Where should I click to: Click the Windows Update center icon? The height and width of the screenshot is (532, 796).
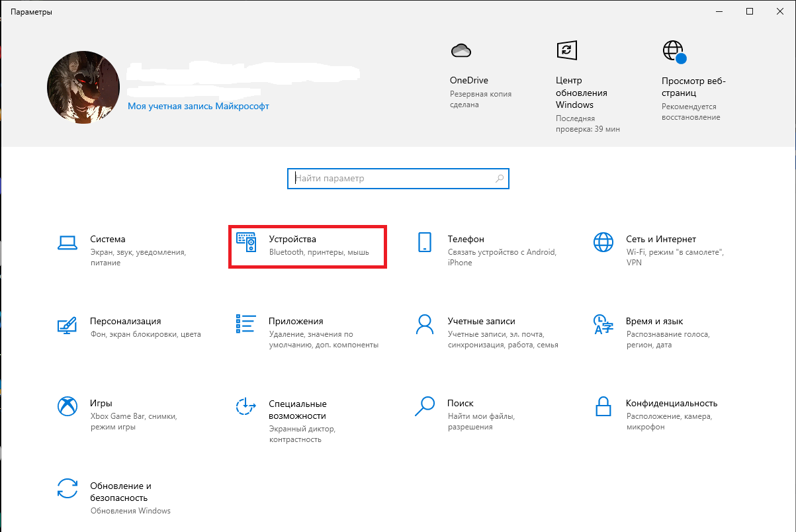click(x=566, y=50)
